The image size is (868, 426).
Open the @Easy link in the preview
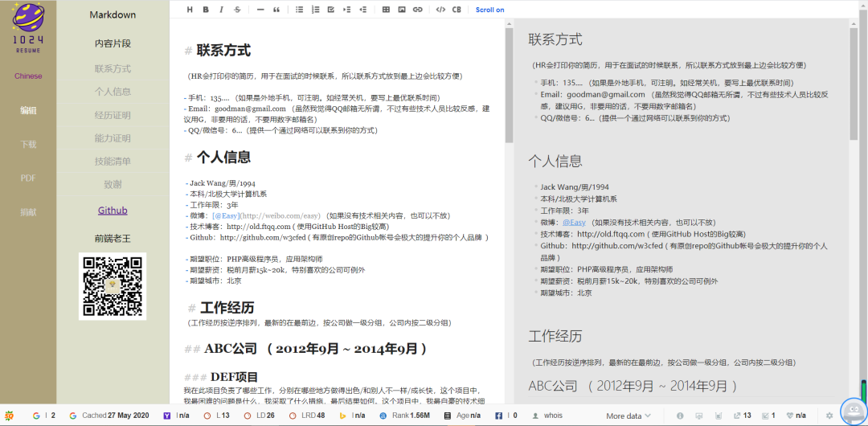574,222
